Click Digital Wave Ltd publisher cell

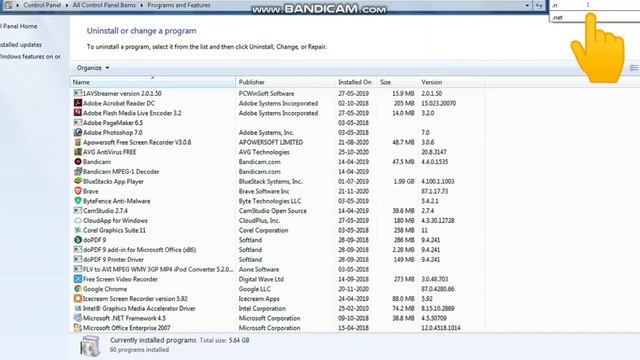coord(261,279)
